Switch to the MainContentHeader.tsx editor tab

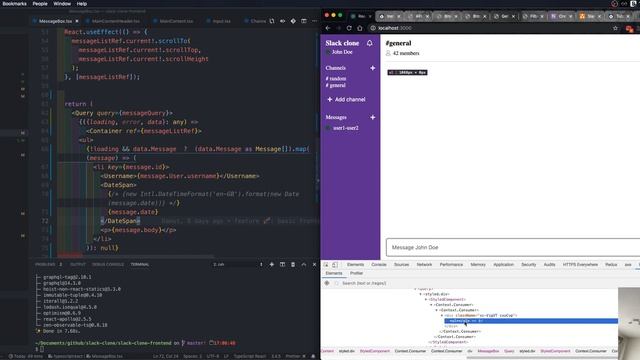click(116, 21)
